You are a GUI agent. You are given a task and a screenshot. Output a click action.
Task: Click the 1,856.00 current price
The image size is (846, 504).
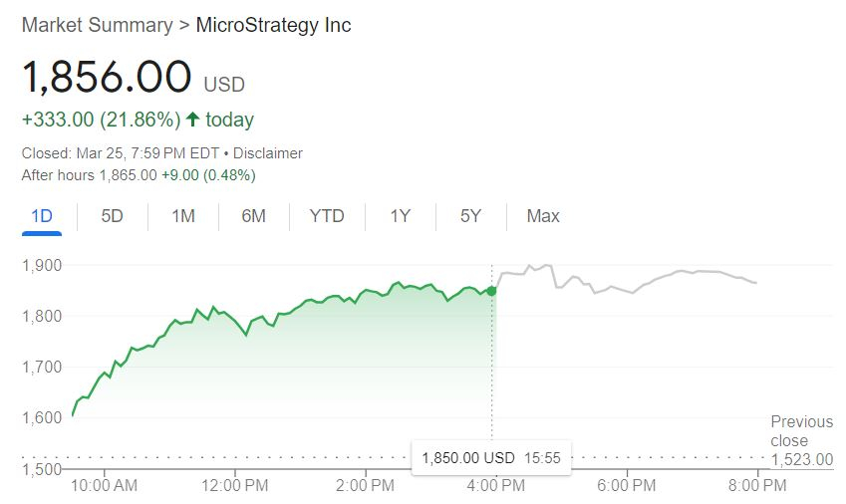click(107, 78)
